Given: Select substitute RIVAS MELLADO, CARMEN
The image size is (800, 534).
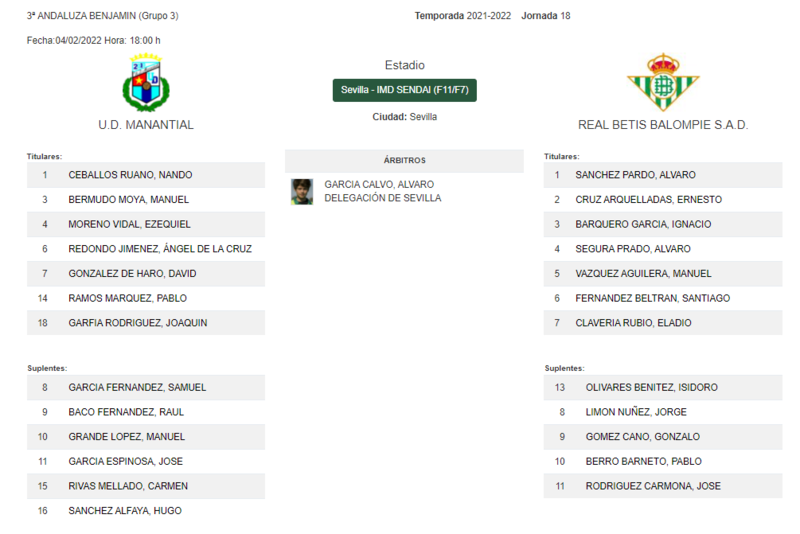Looking at the screenshot, I should coord(146,486).
